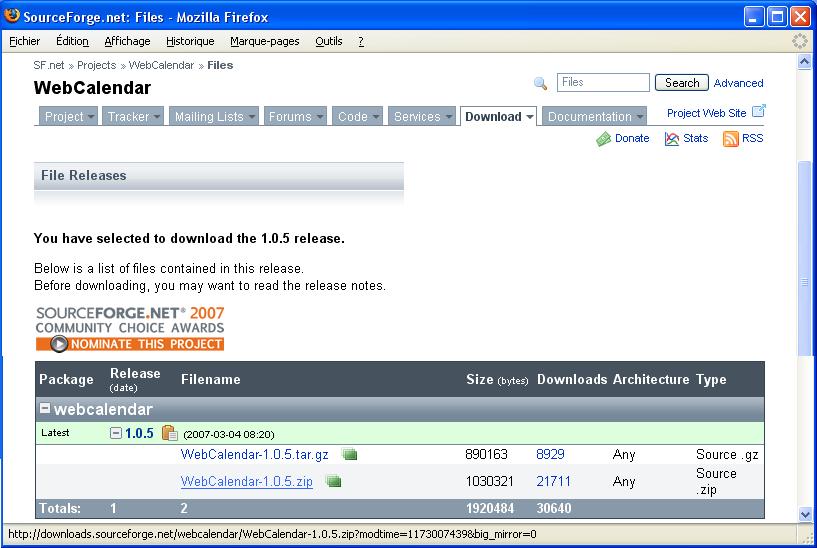Open the Édition menu

[x=72, y=41]
